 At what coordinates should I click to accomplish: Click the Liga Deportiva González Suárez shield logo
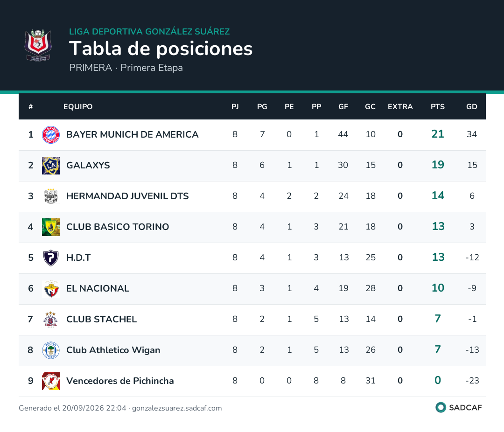38,45
